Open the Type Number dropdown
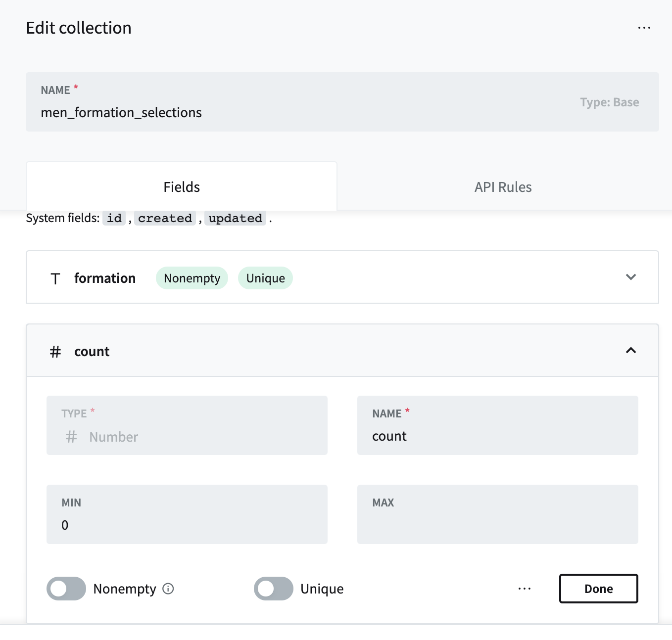 tap(187, 425)
